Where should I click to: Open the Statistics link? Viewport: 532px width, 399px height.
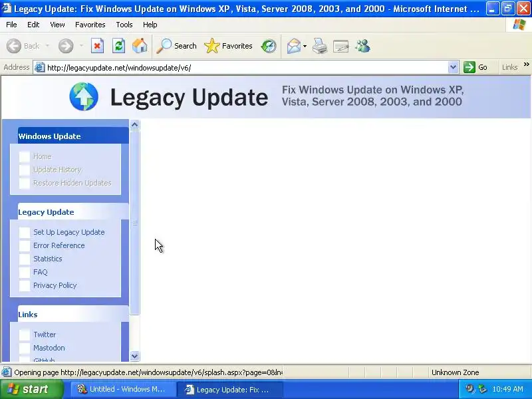pyautogui.click(x=47, y=259)
